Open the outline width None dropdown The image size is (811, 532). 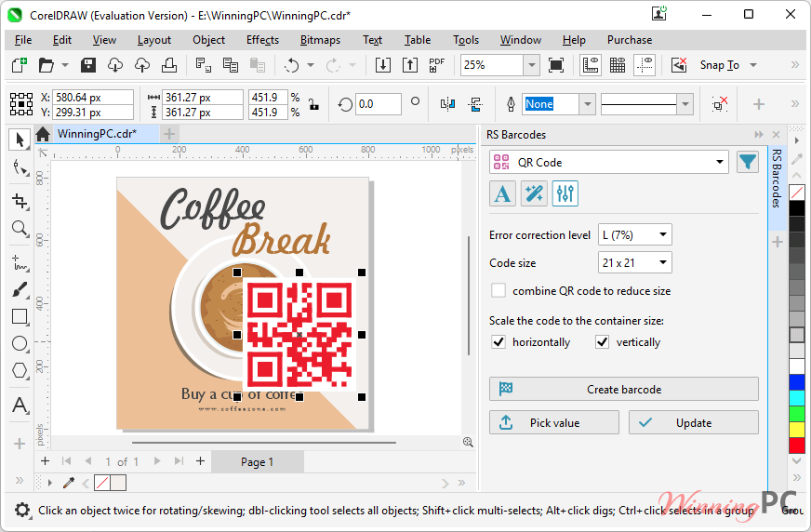pos(588,104)
